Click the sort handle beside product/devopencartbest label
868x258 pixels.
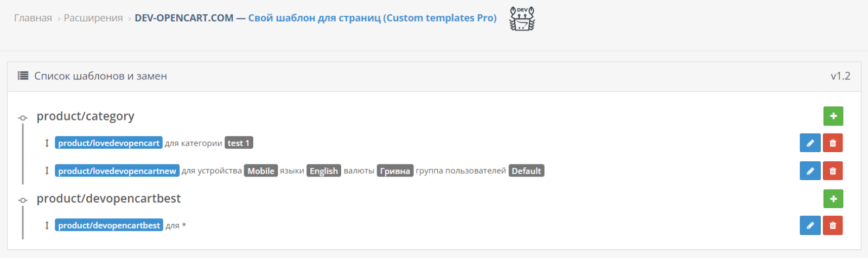(47, 225)
